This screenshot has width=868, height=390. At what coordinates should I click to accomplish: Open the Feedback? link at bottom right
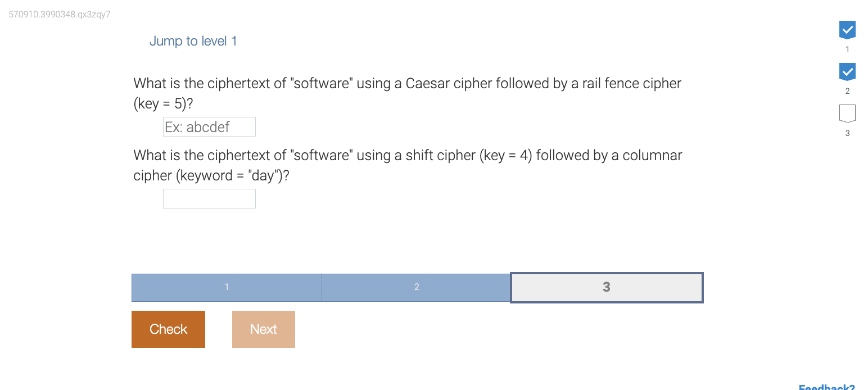tap(826, 387)
